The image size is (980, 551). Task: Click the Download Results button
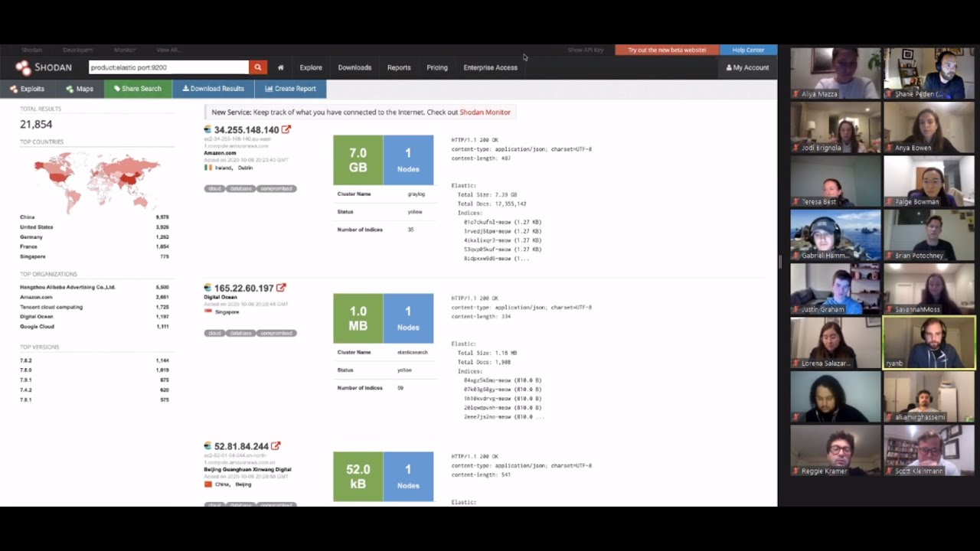[x=213, y=89]
